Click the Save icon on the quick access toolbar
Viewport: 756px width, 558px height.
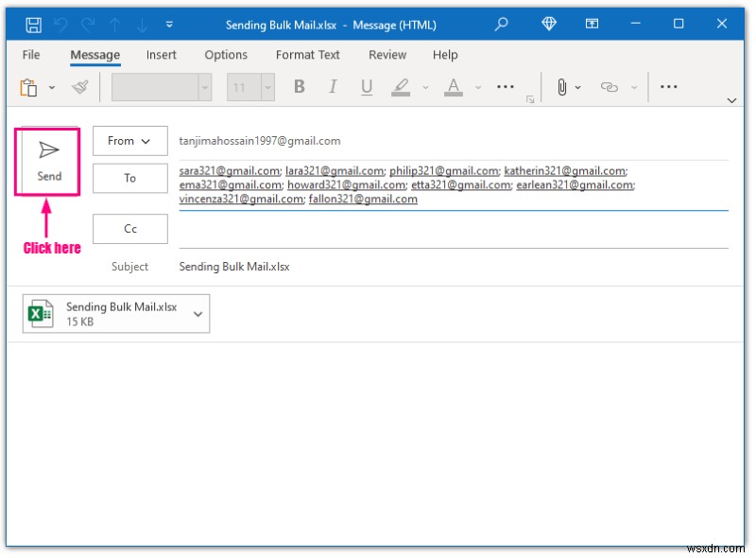coord(36,25)
